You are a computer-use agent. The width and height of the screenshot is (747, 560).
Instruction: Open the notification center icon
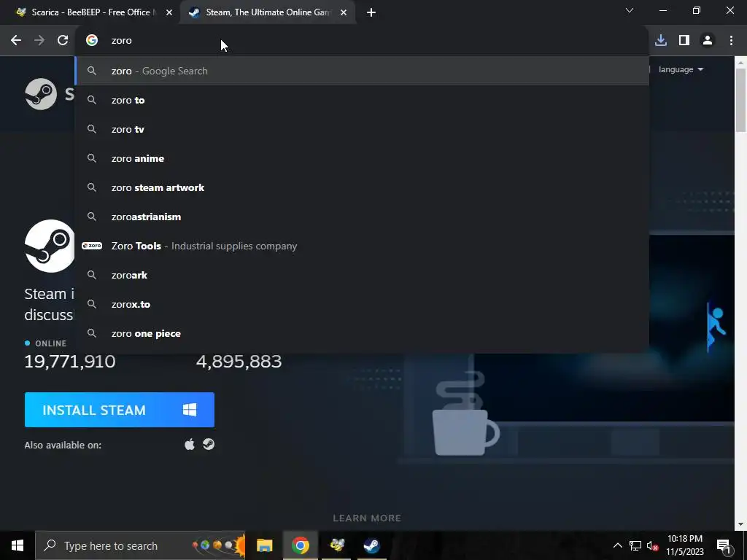724,545
